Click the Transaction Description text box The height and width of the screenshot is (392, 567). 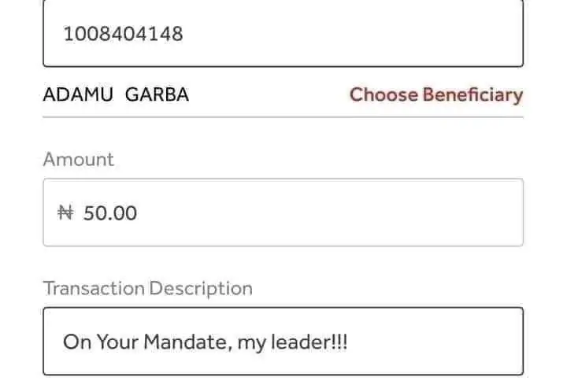click(x=282, y=341)
